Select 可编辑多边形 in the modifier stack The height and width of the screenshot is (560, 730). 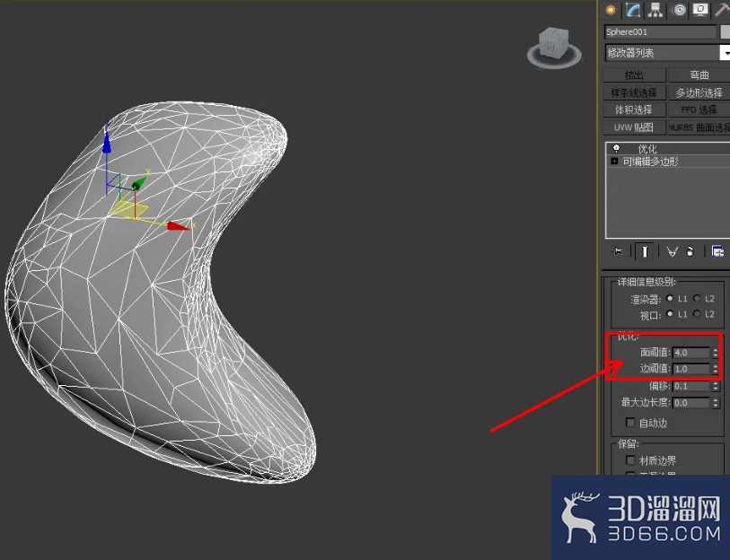click(x=650, y=162)
